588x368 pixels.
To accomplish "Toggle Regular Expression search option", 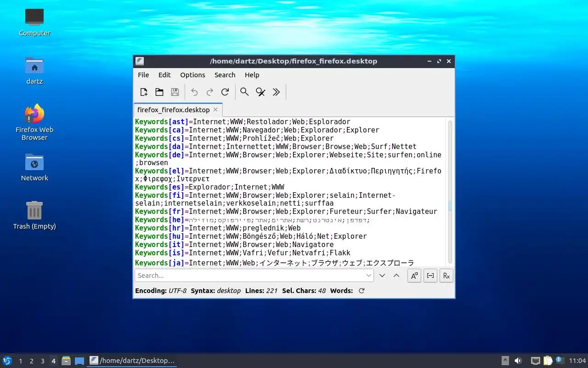I will (446, 276).
